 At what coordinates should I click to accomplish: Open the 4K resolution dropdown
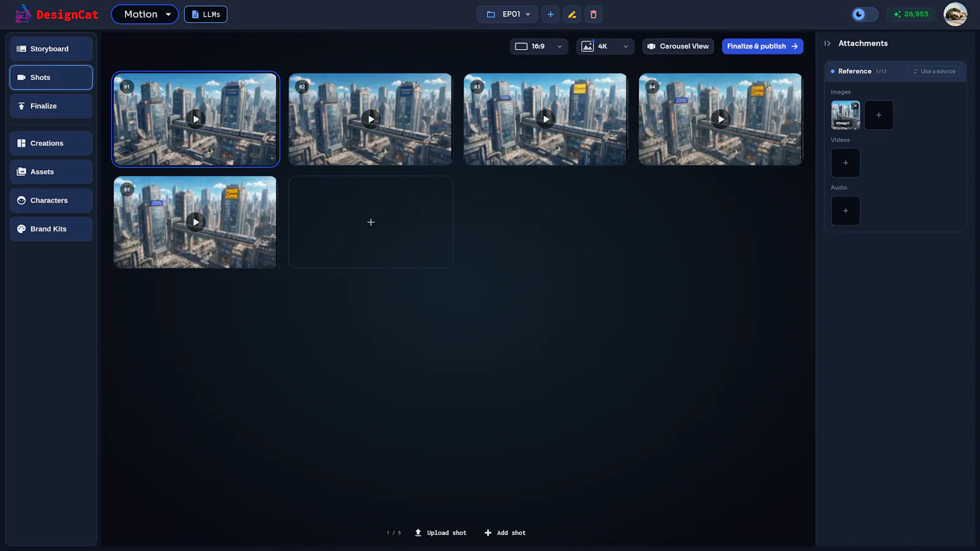[605, 47]
